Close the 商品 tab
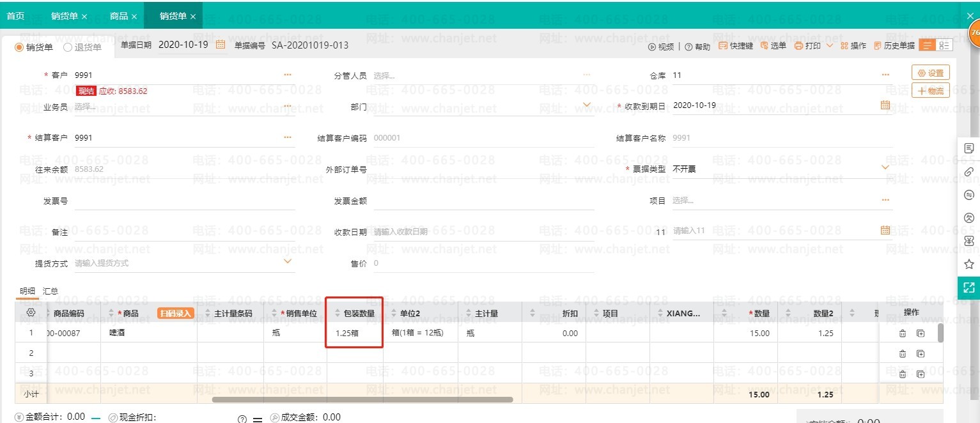Image resolution: width=980 pixels, height=423 pixels. [x=134, y=17]
